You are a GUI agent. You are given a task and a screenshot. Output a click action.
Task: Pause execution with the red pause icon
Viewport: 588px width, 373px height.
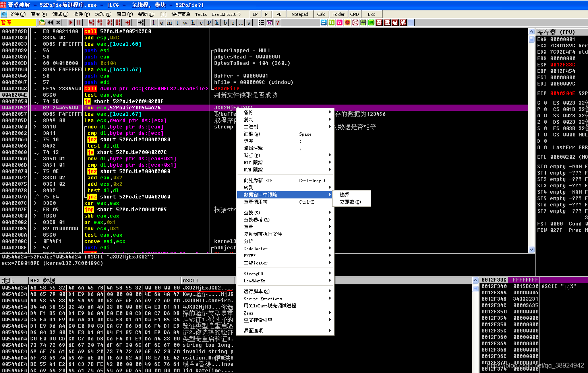[x=79, y=23]
